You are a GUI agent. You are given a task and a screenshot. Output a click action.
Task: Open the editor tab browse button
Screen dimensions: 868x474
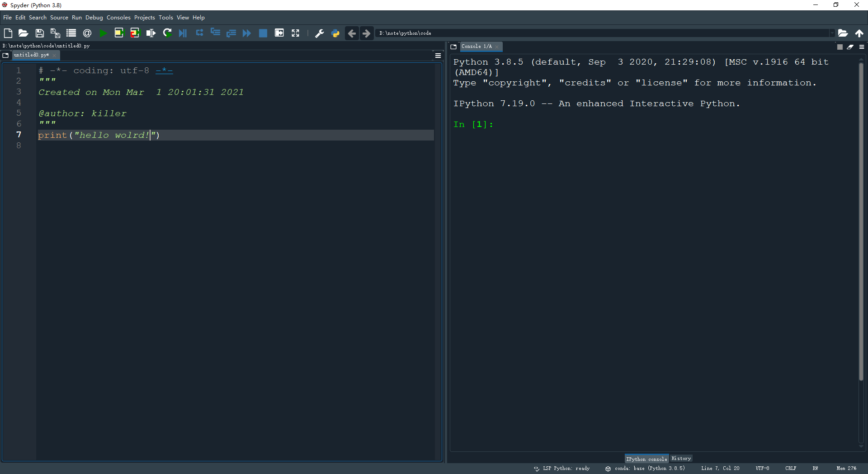coord(6,56)
